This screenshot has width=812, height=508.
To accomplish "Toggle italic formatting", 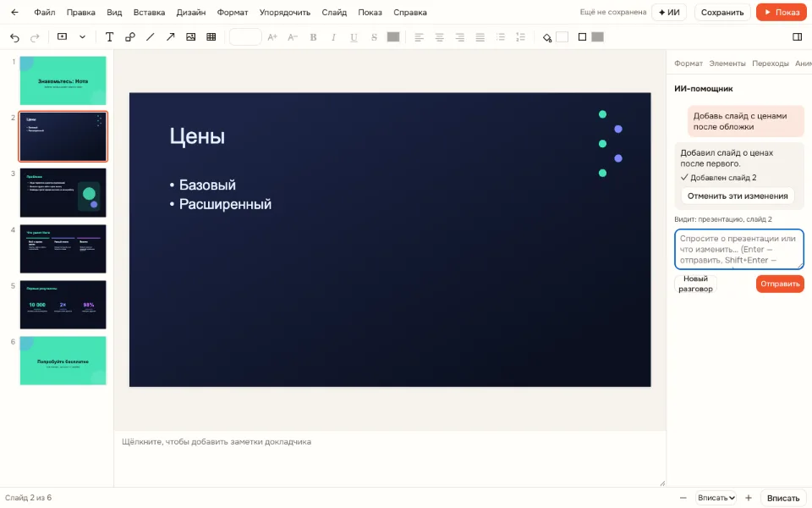I will (333, 36).
